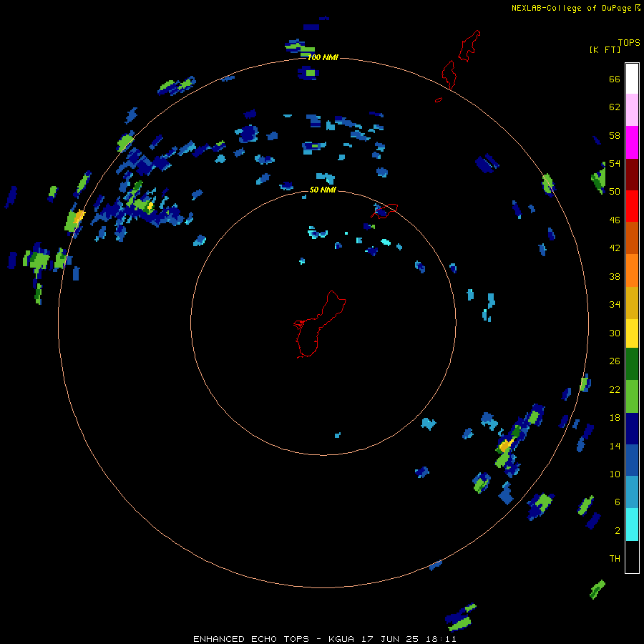The image size is (644, 644).
Task: Click the 30 legend value
Action: point(615,333)
